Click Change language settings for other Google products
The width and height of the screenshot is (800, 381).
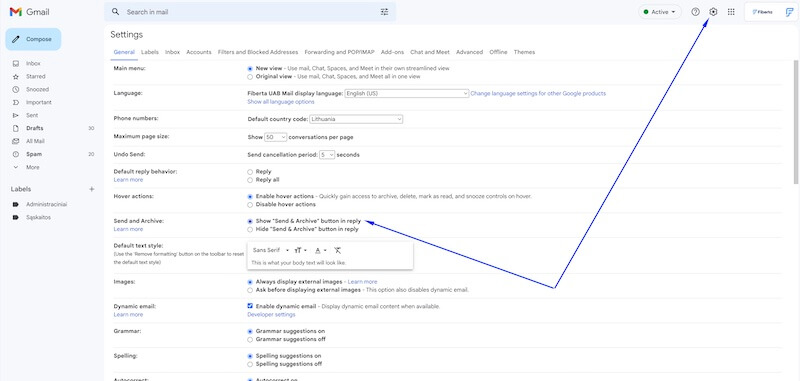point(538,93)
